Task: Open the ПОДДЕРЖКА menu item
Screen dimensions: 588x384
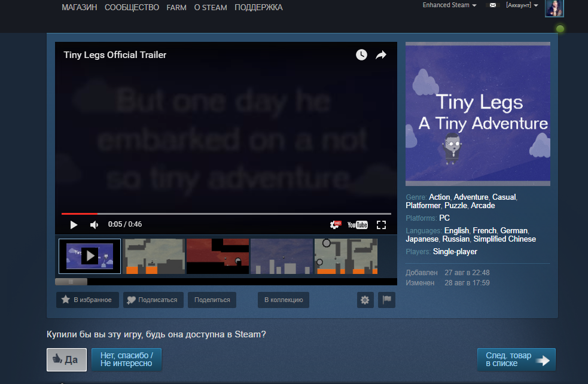Action: point(258,8)
